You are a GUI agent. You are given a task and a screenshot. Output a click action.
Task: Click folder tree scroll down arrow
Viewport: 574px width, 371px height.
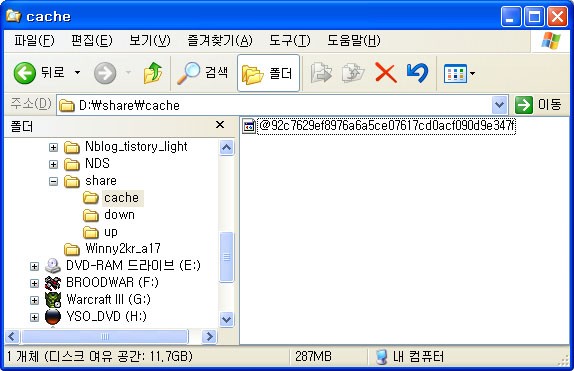click(x=227, y=319)
